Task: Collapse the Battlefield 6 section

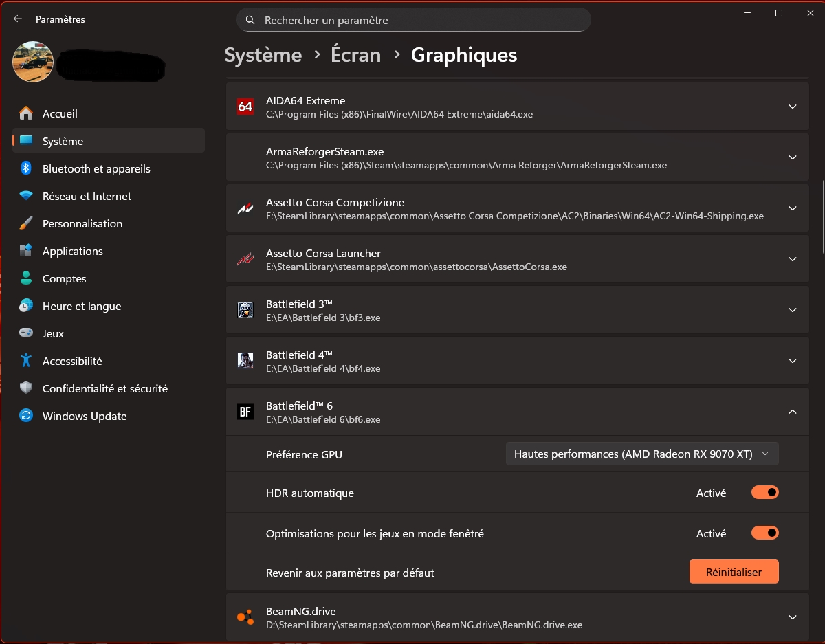Action: (x=792, y=412)
